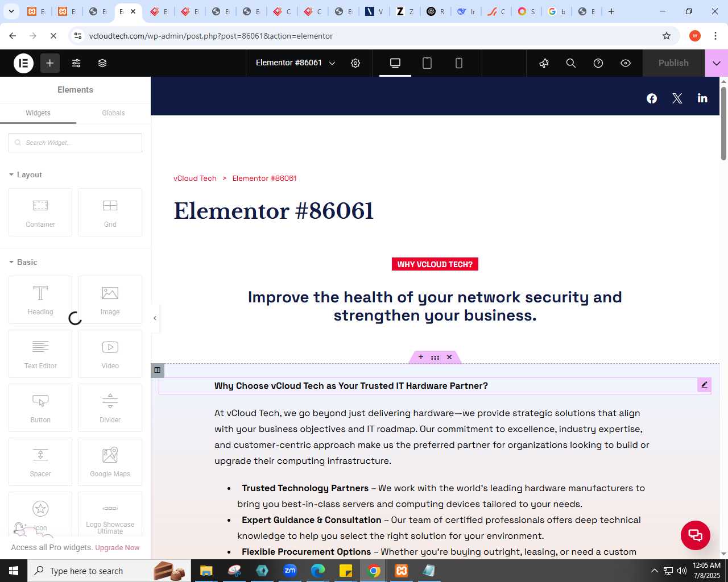Open What's New megaphone icon
The width and height of the screenshot is (728, 582).
click(x=544, y=63)
